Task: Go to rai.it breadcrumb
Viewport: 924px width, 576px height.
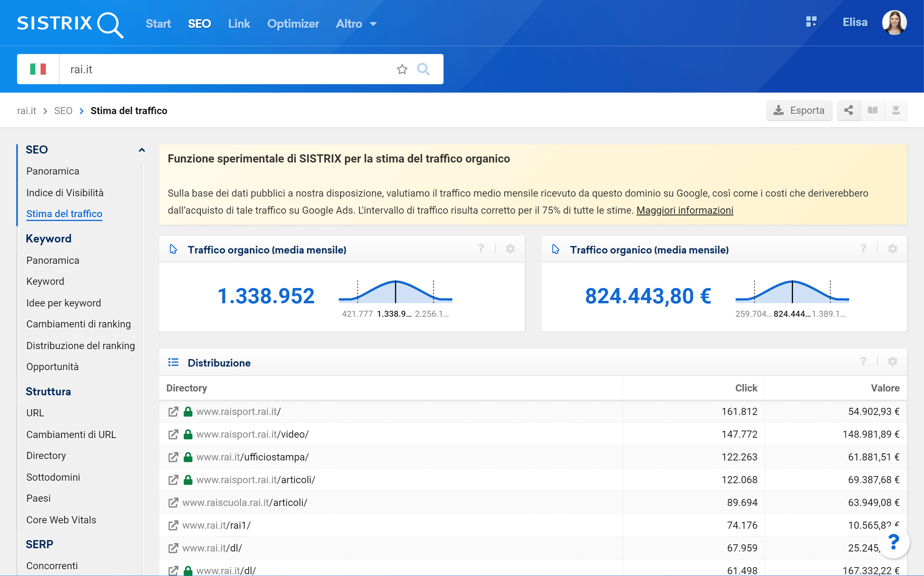Action: pyautogui.click(x=27, y=111)
